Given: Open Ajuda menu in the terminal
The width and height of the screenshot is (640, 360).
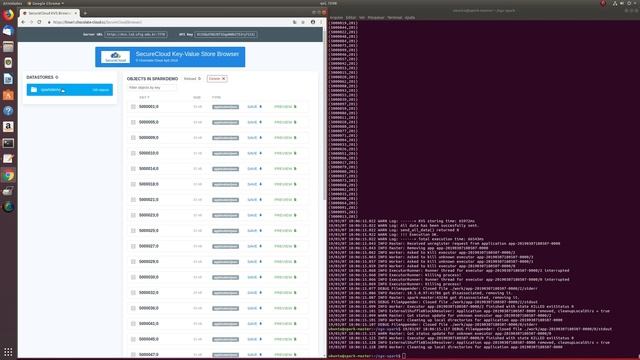Looking at the screenshot, I should [x=410, y=18].
